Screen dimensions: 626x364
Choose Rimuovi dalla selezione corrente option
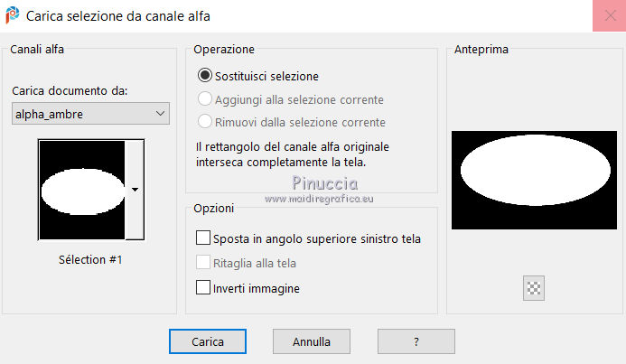click(205, 122)
